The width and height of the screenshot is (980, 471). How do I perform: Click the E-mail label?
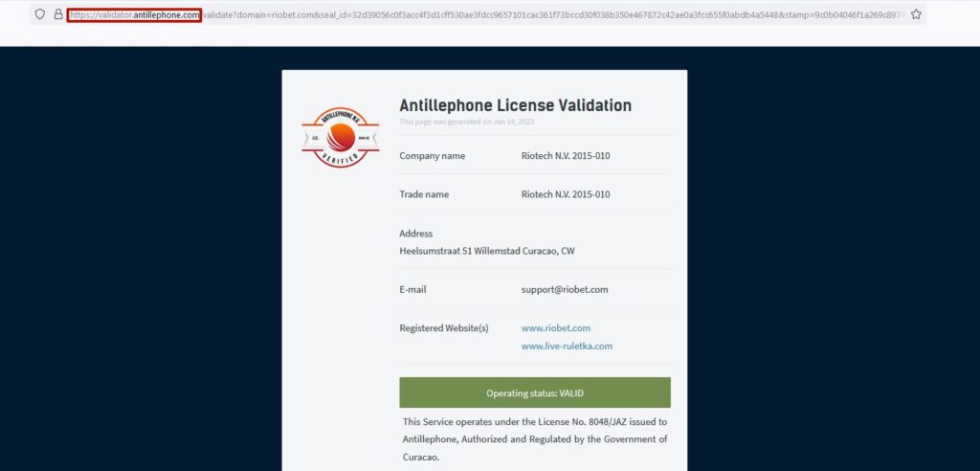(x=413, y=290)
